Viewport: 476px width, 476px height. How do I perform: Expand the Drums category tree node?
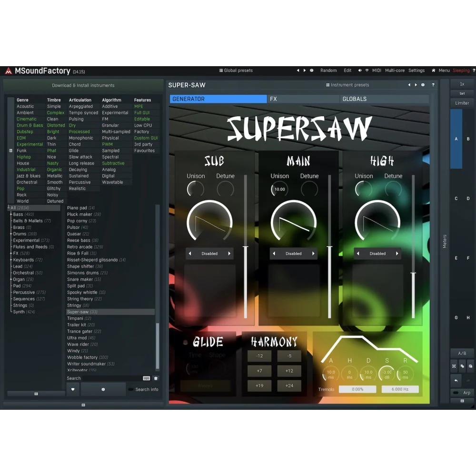tap(11, 234)
